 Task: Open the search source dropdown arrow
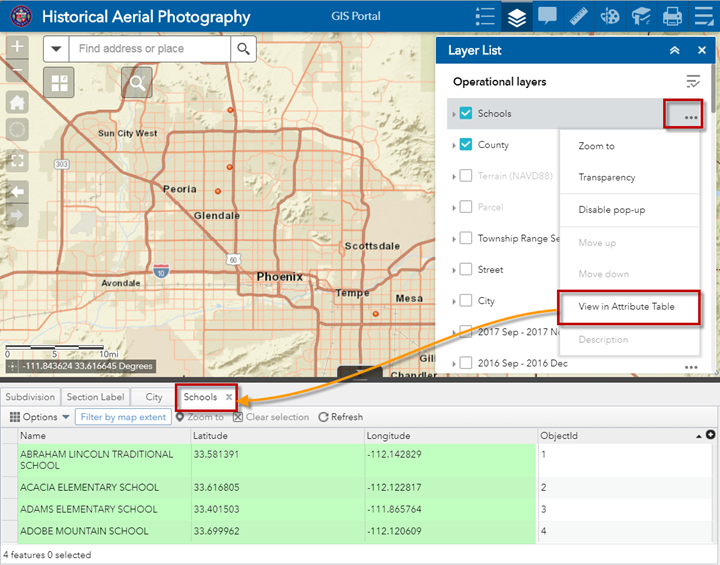56,49
